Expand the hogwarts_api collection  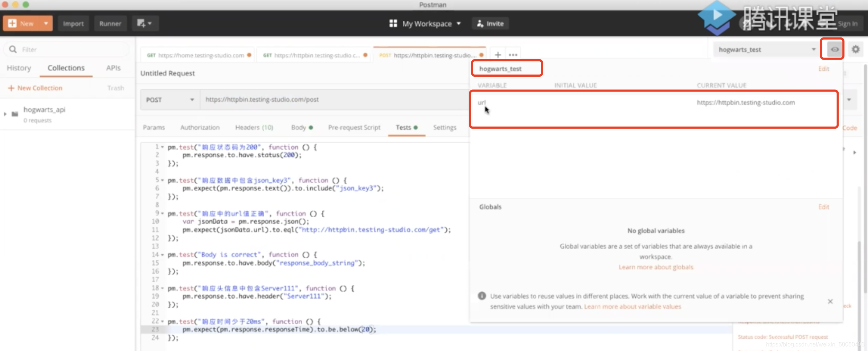point(5,114)
